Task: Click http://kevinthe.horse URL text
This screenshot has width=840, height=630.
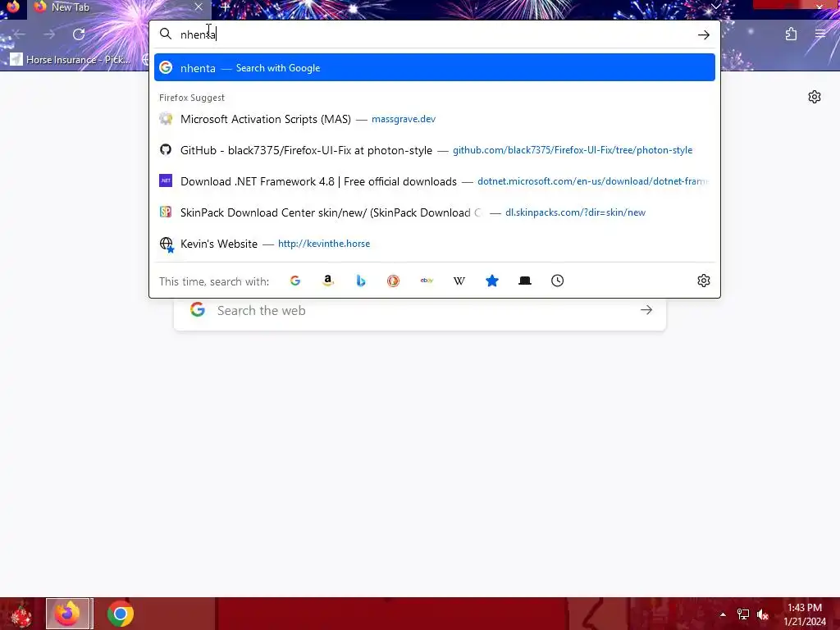Action: tap(323, 243)
